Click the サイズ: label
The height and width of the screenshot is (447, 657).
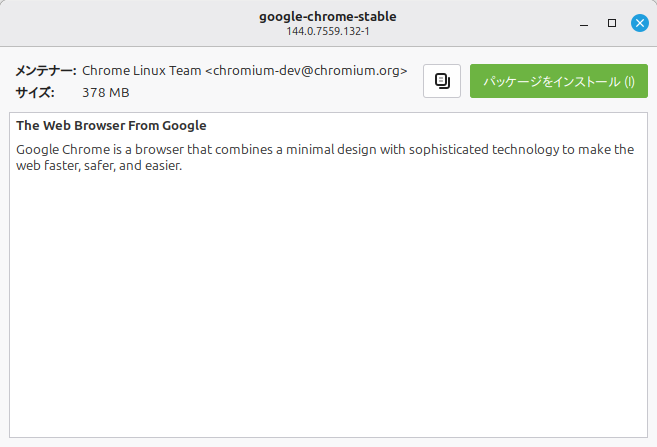pos(35,93)
